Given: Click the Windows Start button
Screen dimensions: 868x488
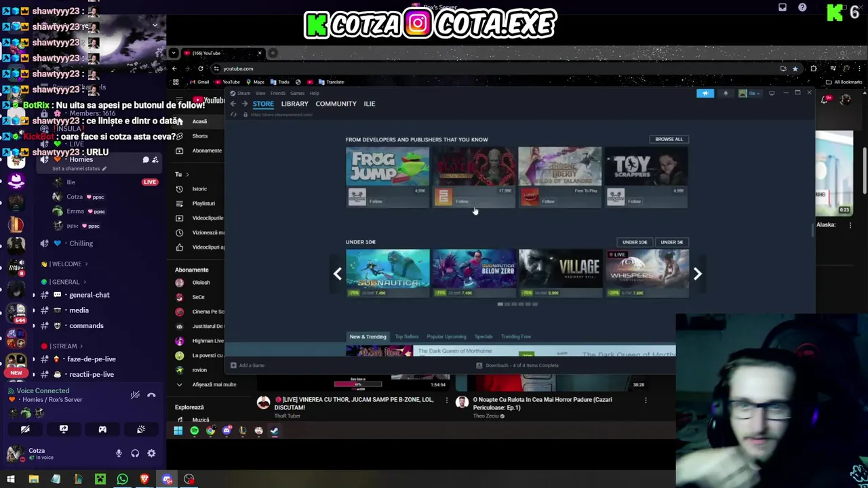Looking at the screenshot, I should pyautogui.click(x=11, y=480).
